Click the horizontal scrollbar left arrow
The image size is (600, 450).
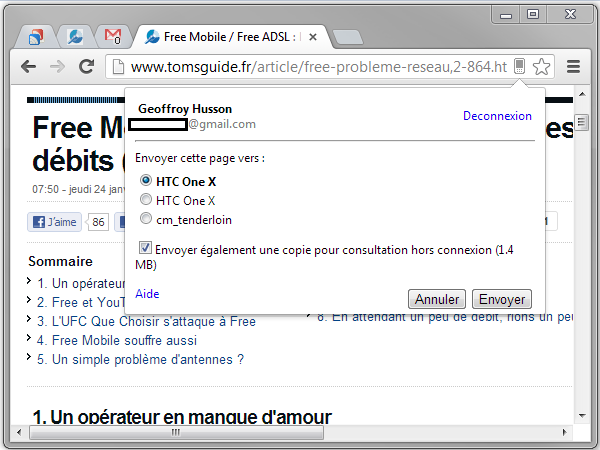pos(19,433)
